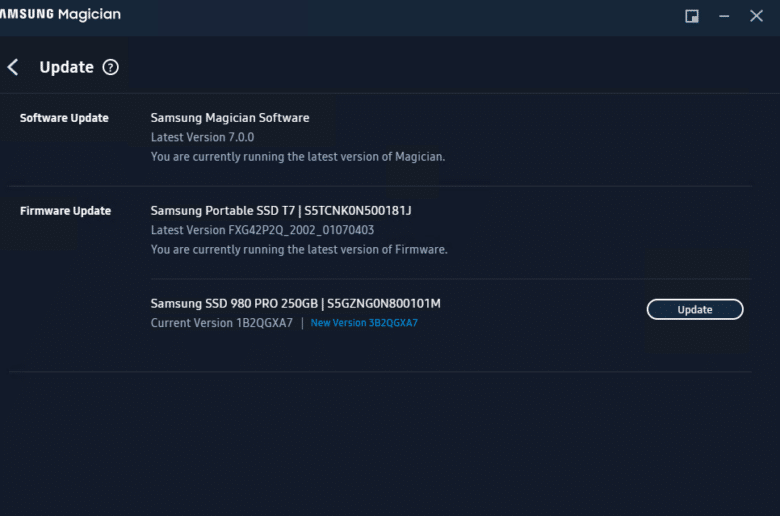
Task: Select the Software Update section label
Action: click(x=64, y=118)
